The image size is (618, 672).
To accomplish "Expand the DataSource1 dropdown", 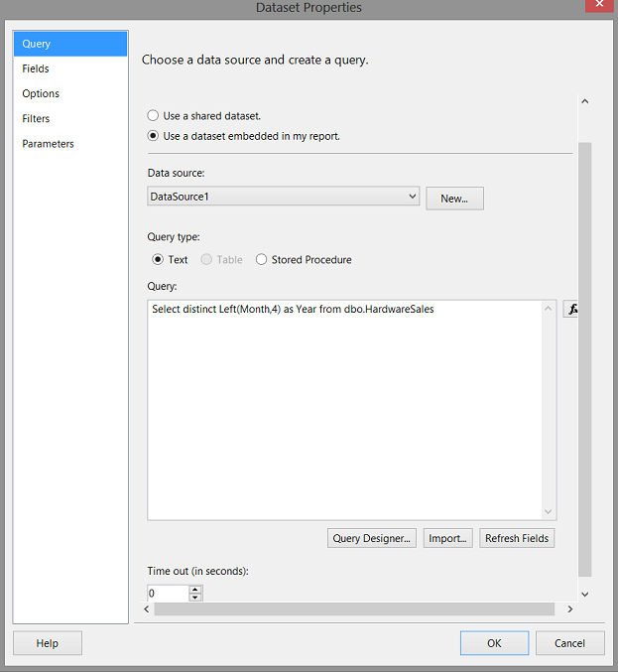I will (x=283, y=197).
